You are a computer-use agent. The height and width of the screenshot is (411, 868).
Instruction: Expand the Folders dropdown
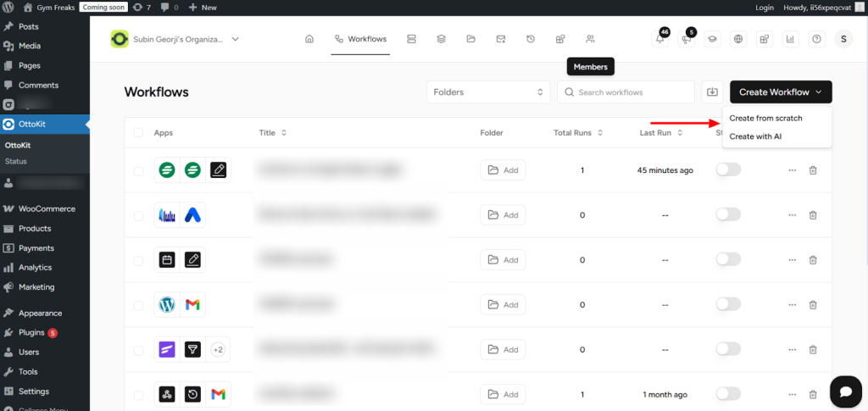click(488, 92)
